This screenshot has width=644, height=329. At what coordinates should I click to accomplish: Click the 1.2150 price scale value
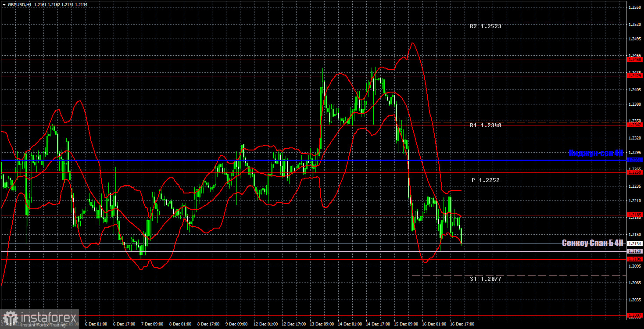point(635,234)
